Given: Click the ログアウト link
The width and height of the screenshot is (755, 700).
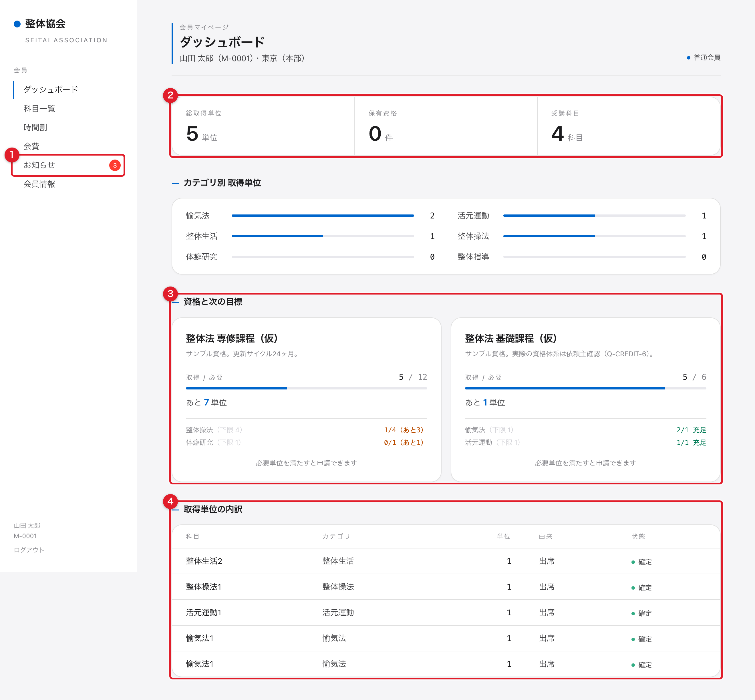Looking at the screenshot, I should pyautogui.click(x=29, y=550).
